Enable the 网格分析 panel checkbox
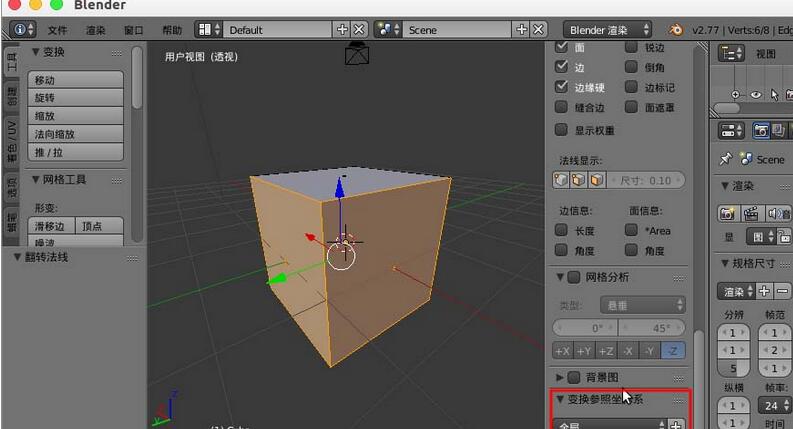The image size is (793, 429). [x=574, y=277]
